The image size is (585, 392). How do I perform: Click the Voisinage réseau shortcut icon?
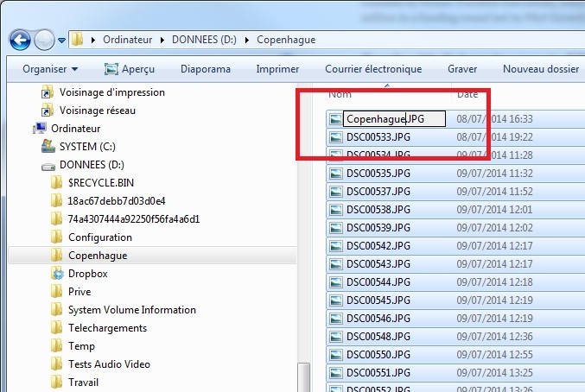48,111
